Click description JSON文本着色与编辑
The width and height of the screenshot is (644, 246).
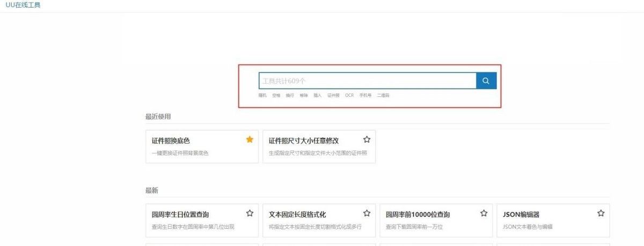(x=528, y=227)
